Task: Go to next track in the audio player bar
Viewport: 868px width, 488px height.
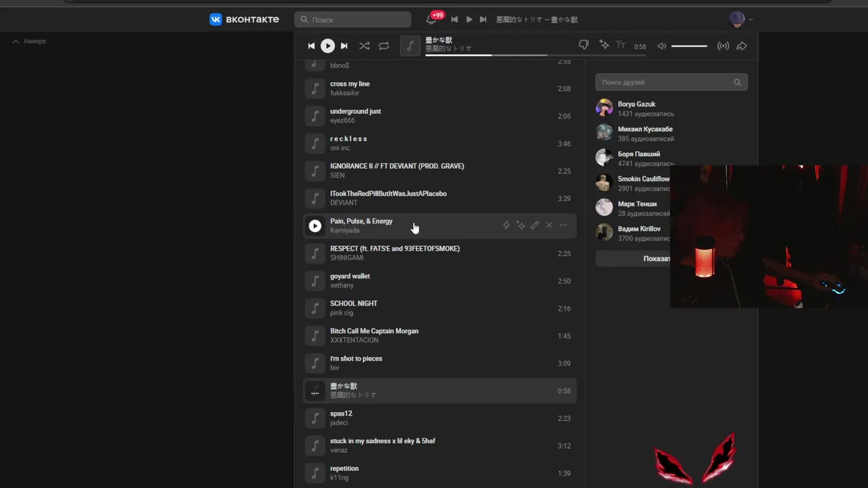Action: [x=344, y=46]
